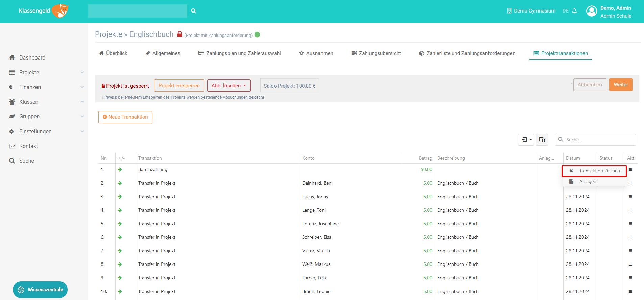Switch language via DE selector
644x300 pixels.
tap(565, 11)
